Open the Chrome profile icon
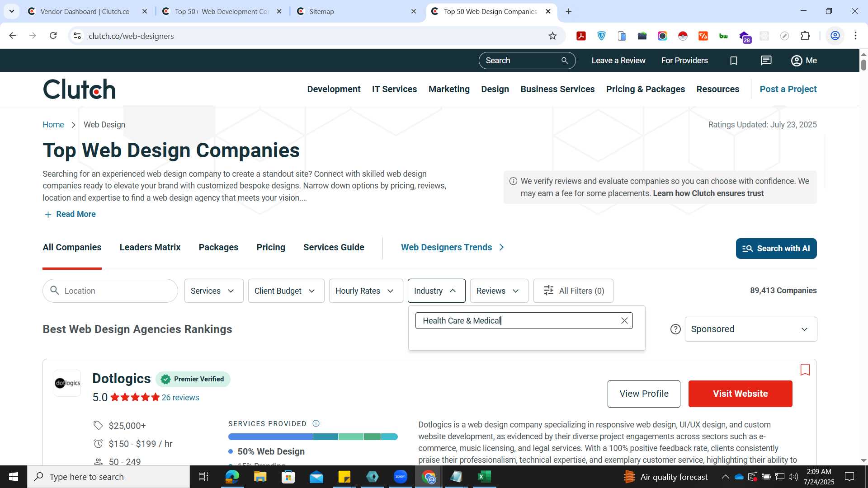 pyautogui.click(x=835, y=36)
